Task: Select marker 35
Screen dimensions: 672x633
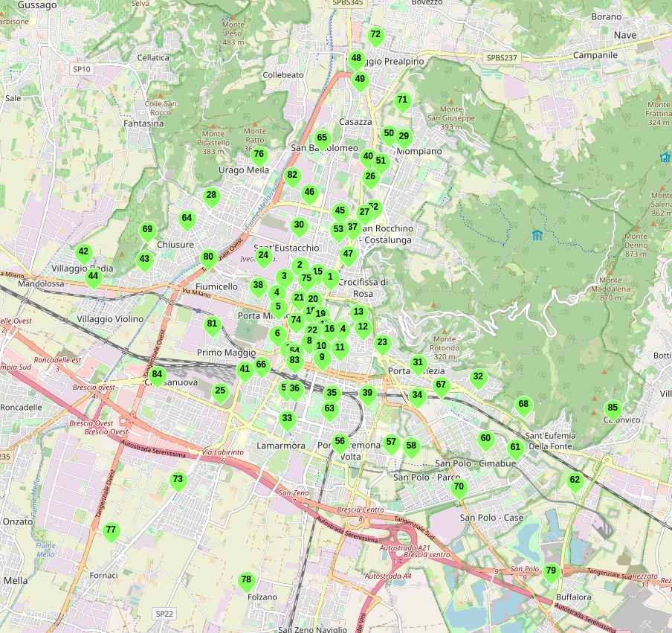Action: click(x=332, y=396)
